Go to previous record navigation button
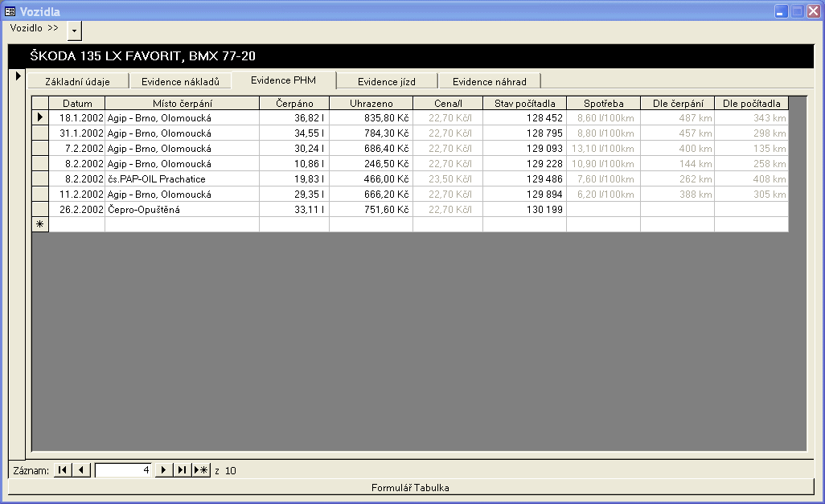 click(x=81, y=470)
